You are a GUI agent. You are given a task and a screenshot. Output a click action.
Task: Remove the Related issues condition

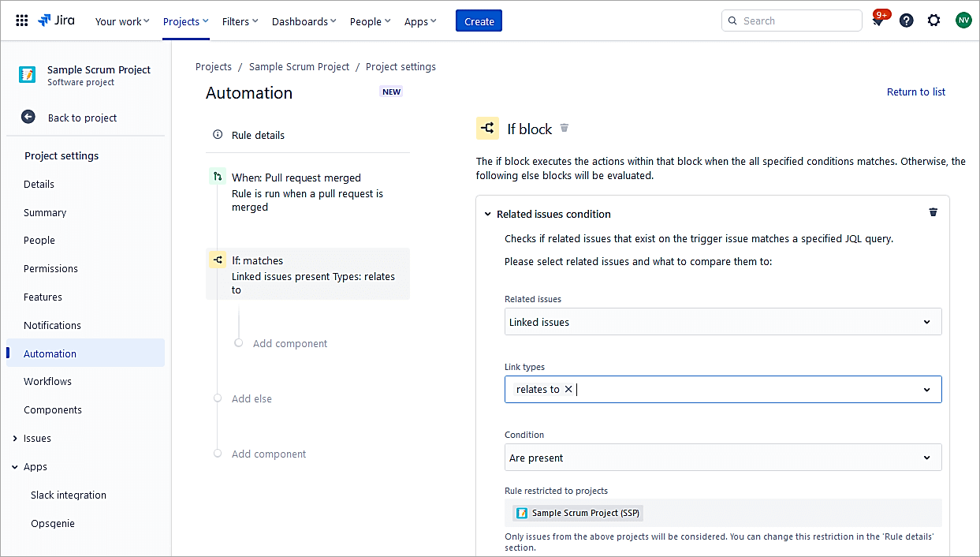click(x=933, y=213)
